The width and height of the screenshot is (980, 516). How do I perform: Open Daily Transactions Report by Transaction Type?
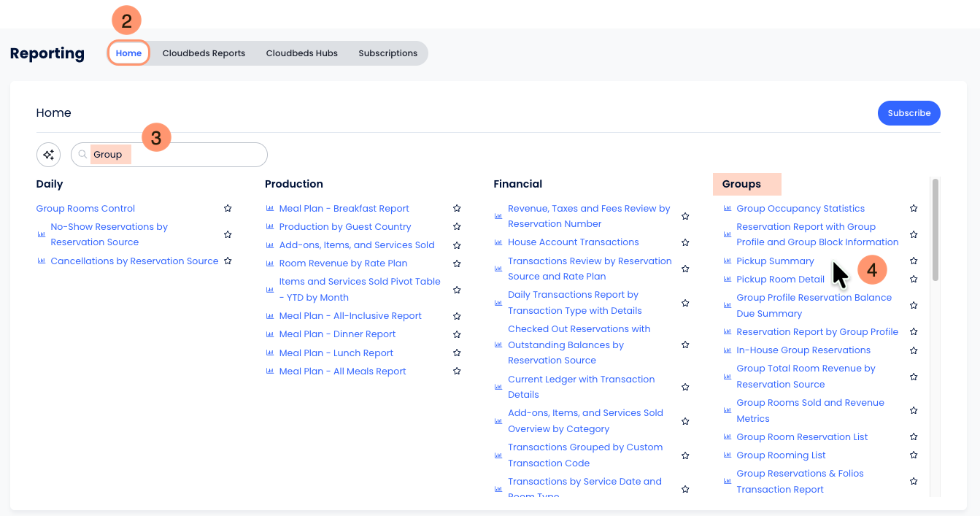(x=575, y=303)
